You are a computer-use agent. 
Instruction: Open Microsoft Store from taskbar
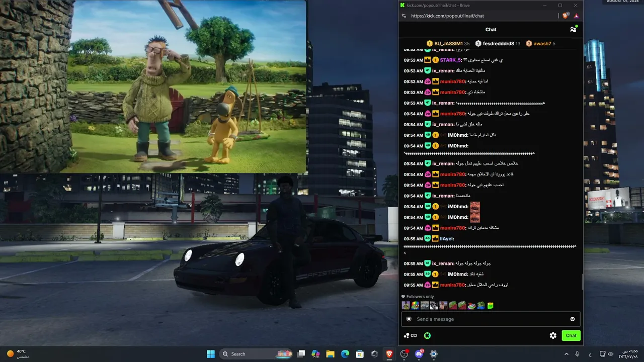pos(360,354)
